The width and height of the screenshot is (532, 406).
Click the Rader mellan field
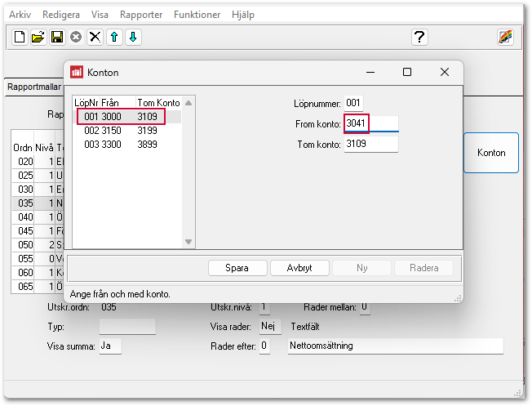tap(365, 307)
